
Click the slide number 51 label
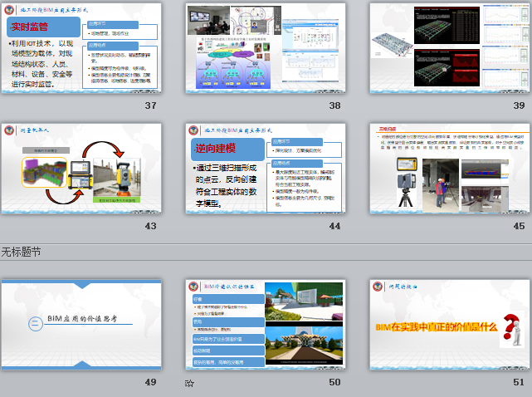tap(518, 382)
